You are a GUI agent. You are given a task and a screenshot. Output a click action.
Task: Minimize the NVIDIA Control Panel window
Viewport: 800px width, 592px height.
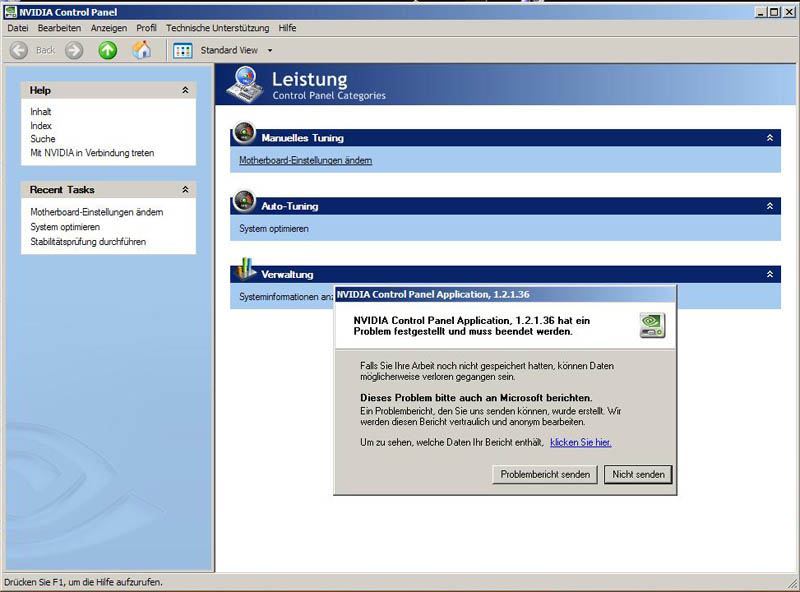tap(761, 12)
